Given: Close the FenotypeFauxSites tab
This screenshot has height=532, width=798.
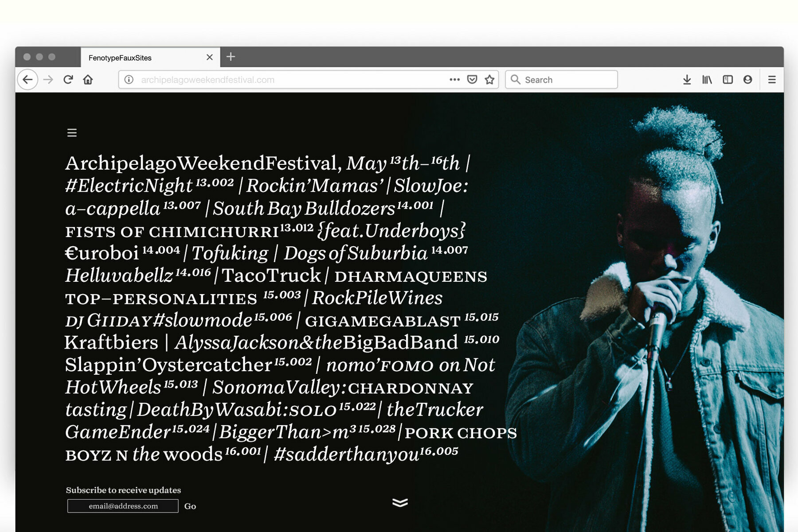Looking at the screenshot, I should pos(210,58).
